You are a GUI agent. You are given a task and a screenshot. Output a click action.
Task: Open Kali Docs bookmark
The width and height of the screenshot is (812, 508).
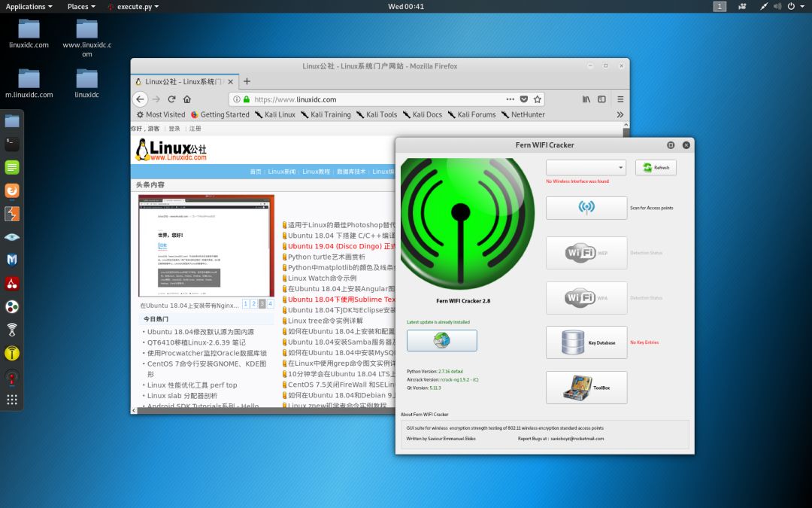tap(423, 114)
